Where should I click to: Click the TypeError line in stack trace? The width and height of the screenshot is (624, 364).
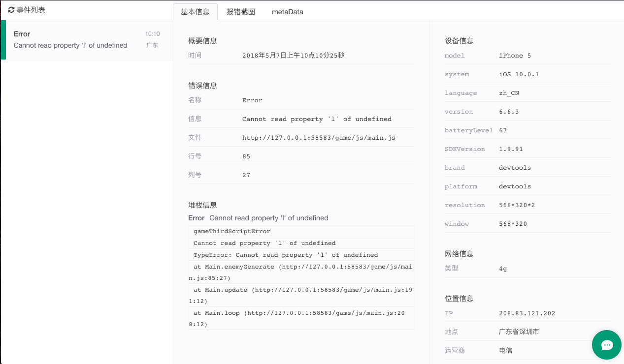click(286, 255)
